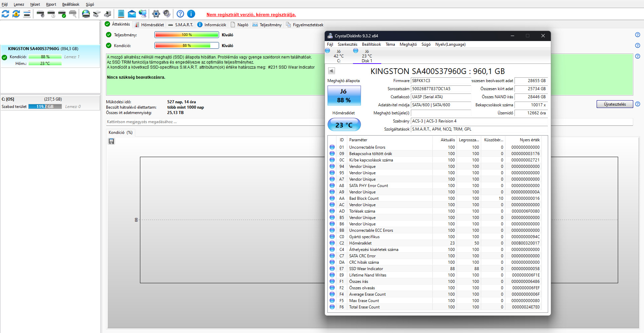Switch to the Információk tab
The width and height of the screenshot is (644, 333).
pos(212,25)
